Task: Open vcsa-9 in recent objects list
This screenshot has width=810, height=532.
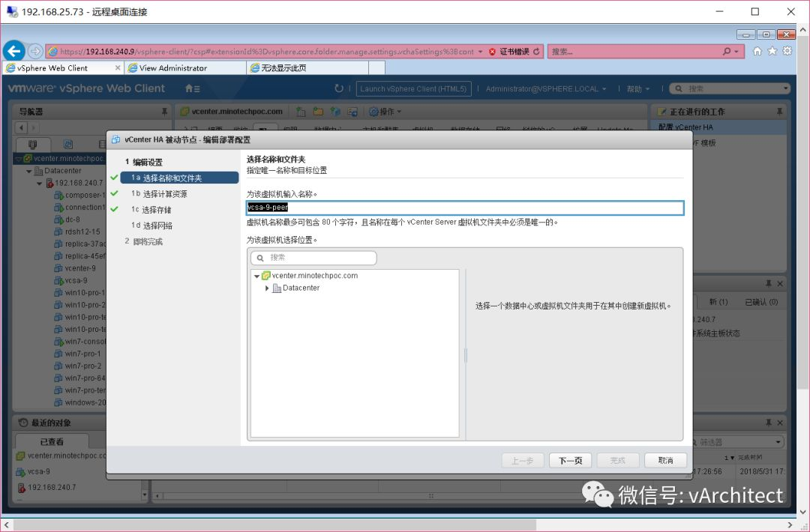Action: pyautogui.click(x=34, y=471)
